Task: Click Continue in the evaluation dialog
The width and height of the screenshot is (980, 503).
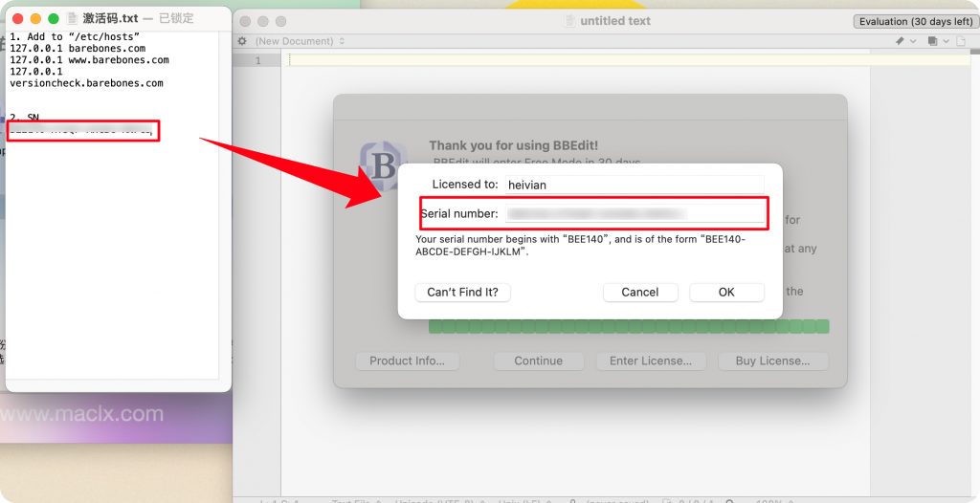Action: 538,361
